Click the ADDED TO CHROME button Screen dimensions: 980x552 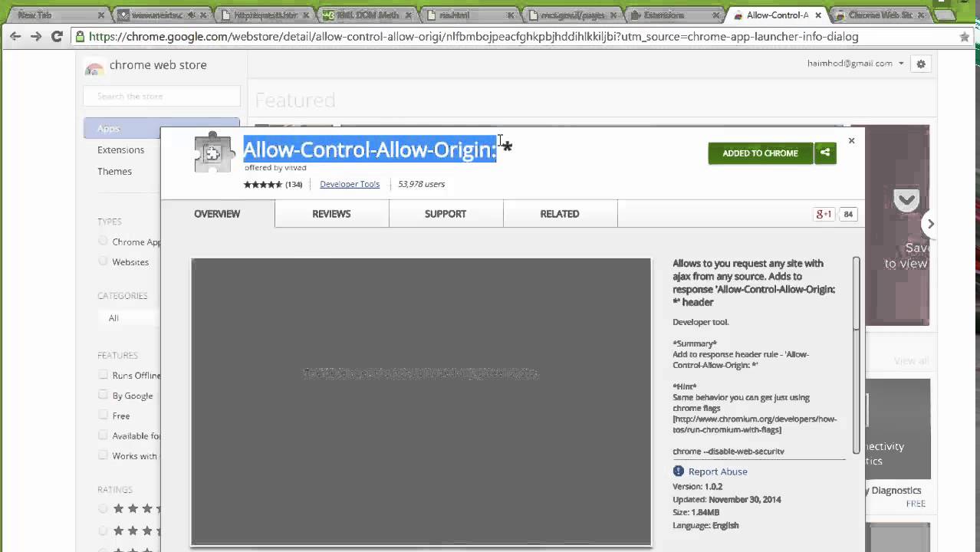760,153
